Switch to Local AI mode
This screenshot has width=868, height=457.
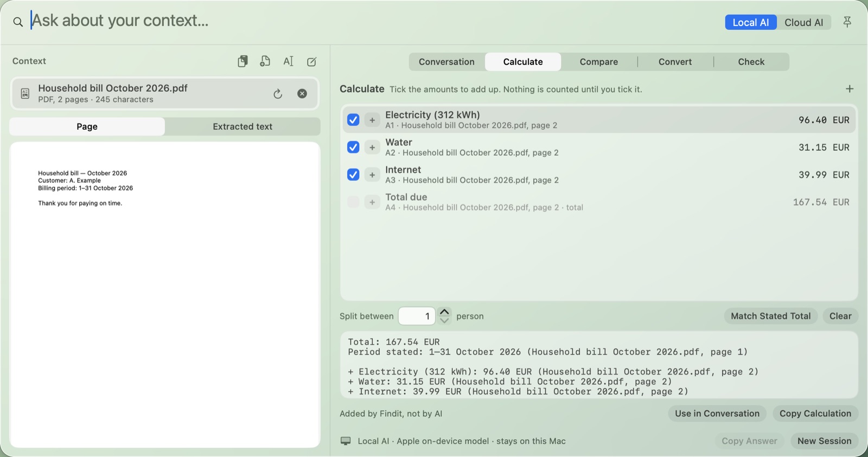pyautogui.click(x=751, y=22)
